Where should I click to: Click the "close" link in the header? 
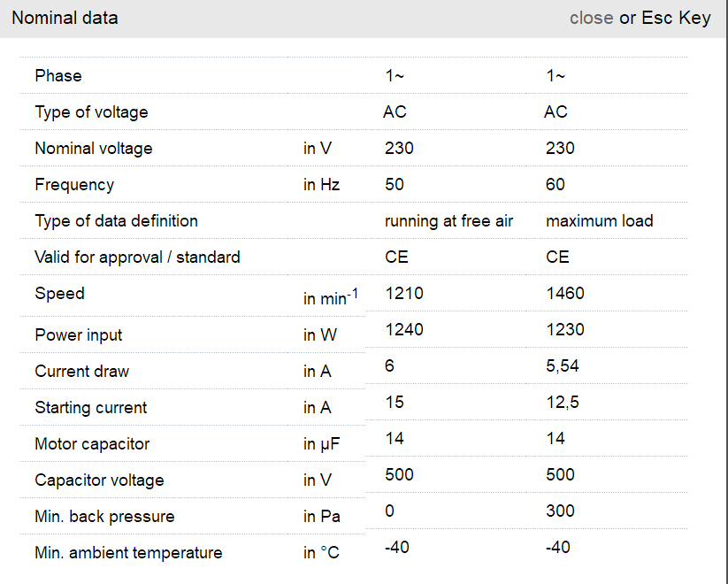coord(591,18)
